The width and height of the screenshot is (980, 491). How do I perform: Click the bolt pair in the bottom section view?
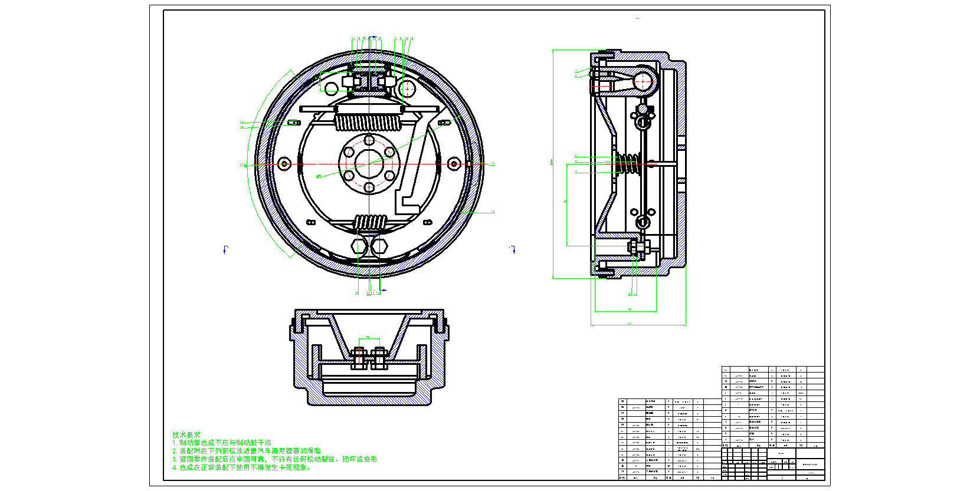(369, 357)
